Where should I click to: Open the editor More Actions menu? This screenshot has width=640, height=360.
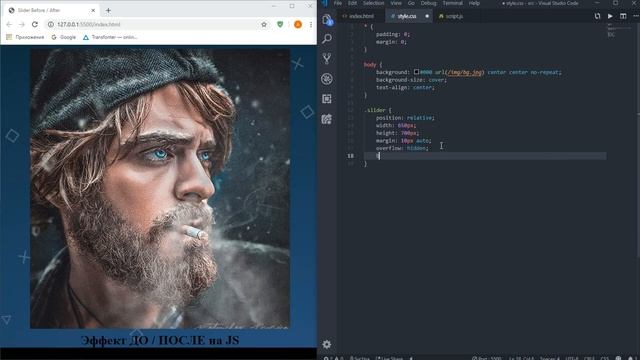tap(636, 16)
